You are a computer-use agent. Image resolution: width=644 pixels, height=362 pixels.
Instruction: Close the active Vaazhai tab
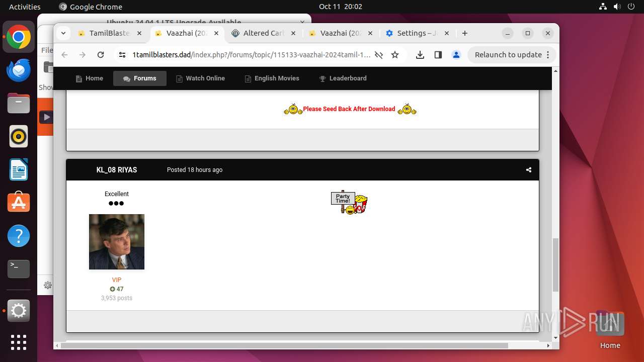[x=217, y=33]
